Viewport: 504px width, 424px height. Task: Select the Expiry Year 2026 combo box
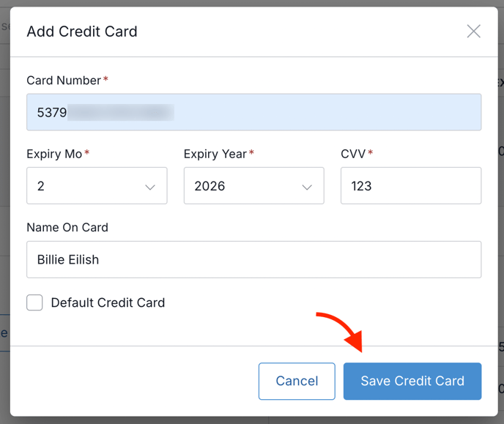254,186
